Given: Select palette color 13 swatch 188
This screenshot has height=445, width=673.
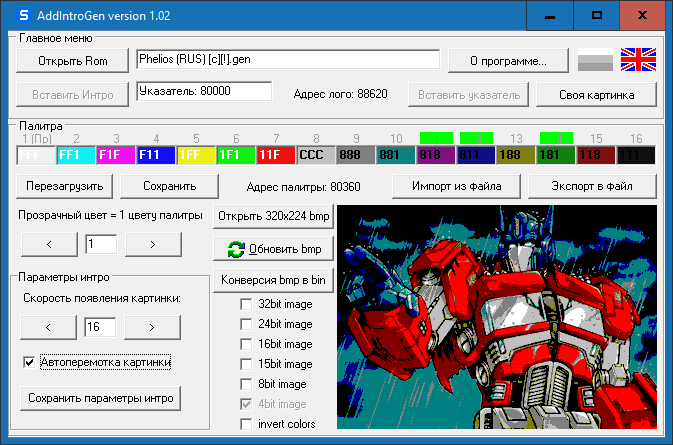Looking at the screenshot, I should [516, 155].
